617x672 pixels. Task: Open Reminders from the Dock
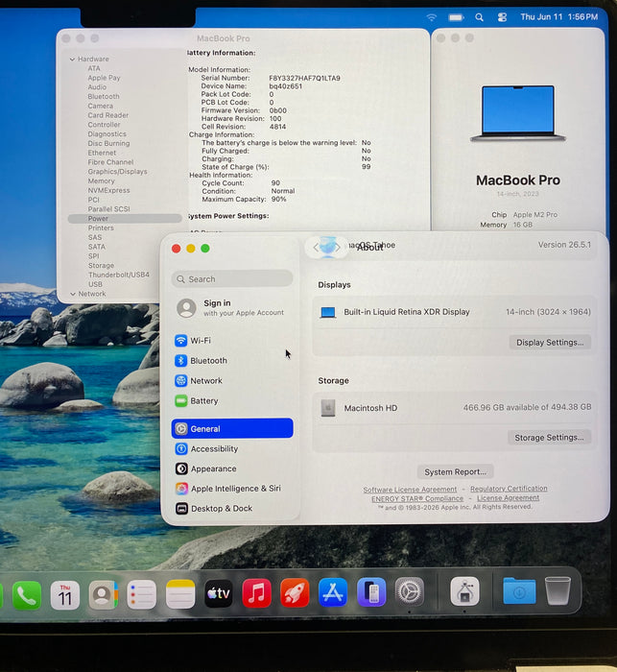pyautogui.click(x=141, y=595)
